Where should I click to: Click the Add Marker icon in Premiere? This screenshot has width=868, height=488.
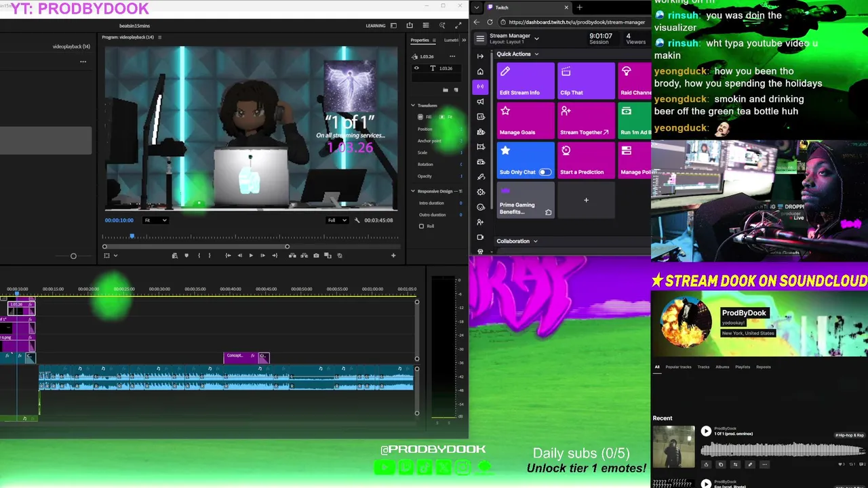(x=186, y=256)
